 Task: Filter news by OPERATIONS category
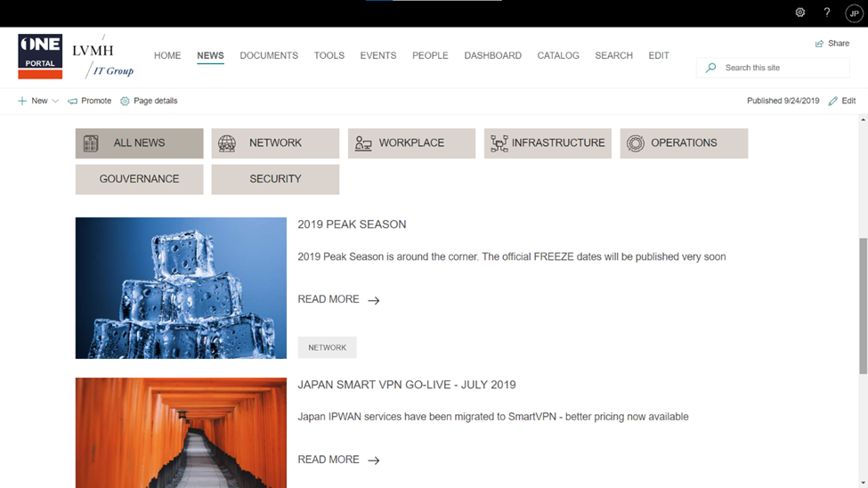pos(684,143)
